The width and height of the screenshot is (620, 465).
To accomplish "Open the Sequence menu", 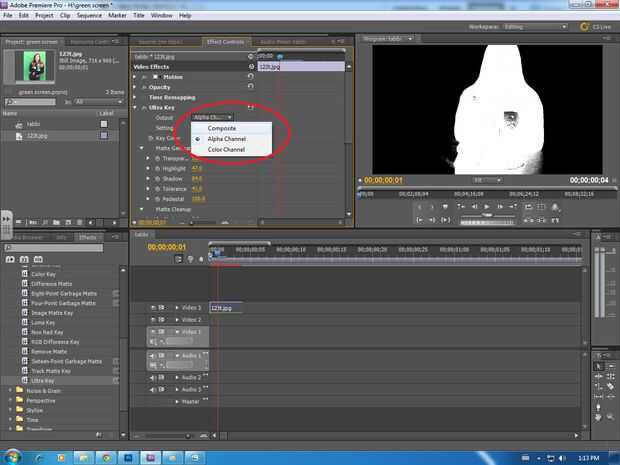I will tap(89, 15).
